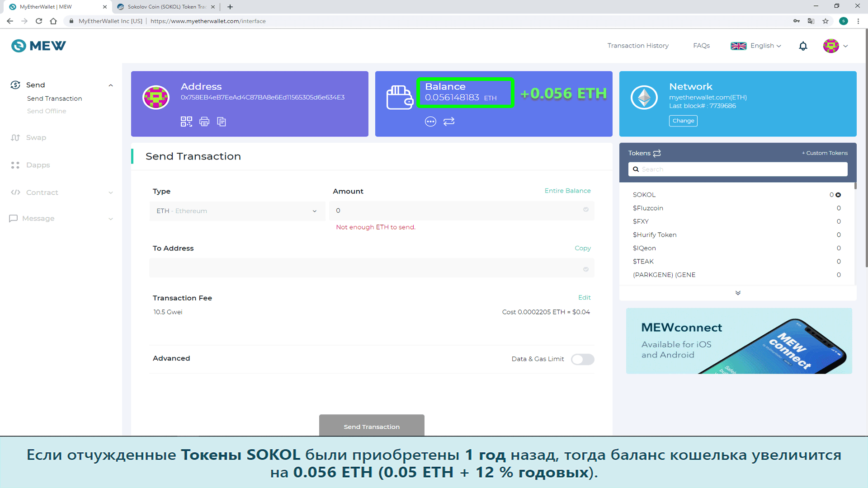Print the wallet with printer icon
This screenshot has height=488, width=868.
[204, 122]
